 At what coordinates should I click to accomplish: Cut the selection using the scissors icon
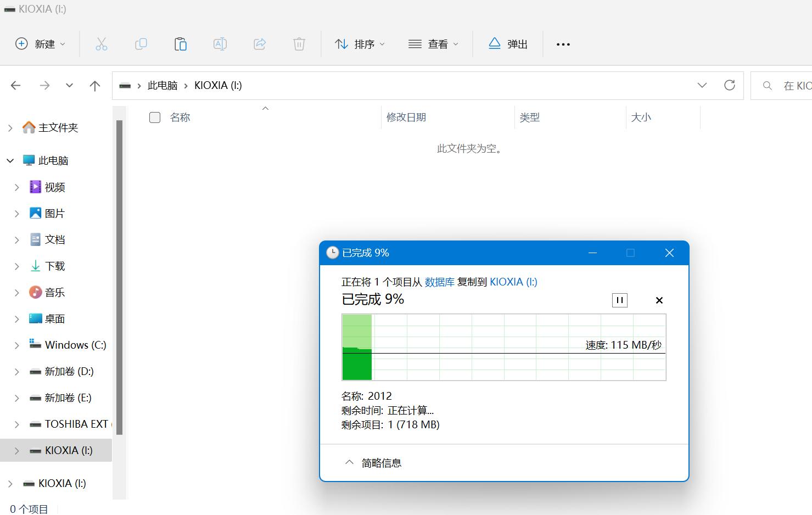pos(102,44)
